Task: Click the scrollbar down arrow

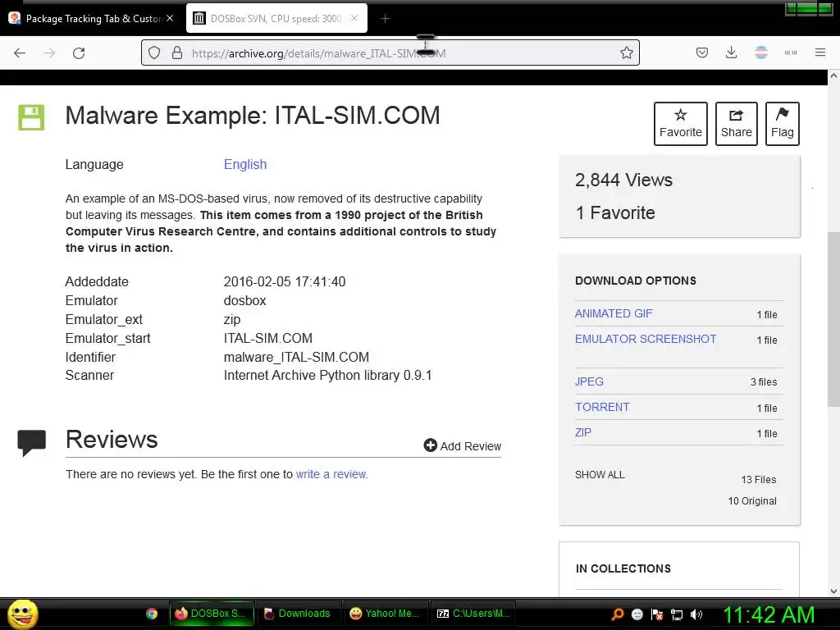Action: click(x=833, y=591)
